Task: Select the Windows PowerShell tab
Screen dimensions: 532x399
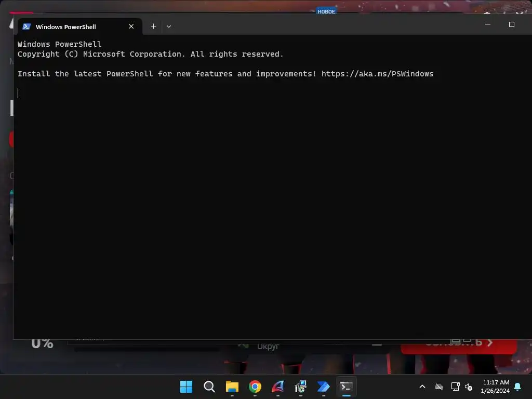Action: pyautogui.click(x=79, y=26)
